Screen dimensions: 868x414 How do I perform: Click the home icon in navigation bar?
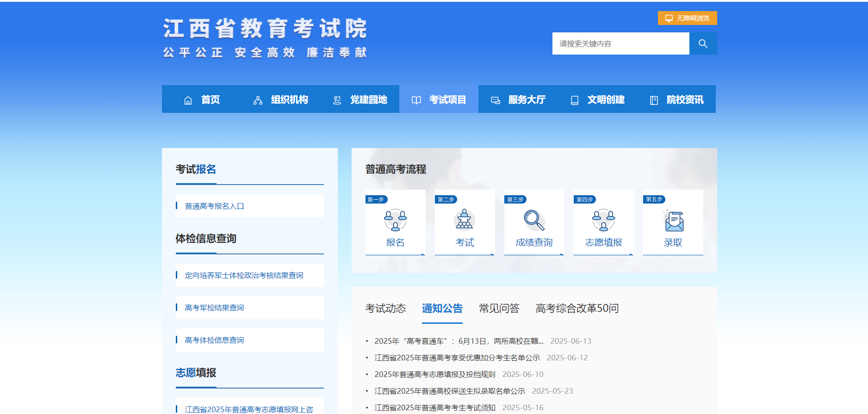point(188,100)
